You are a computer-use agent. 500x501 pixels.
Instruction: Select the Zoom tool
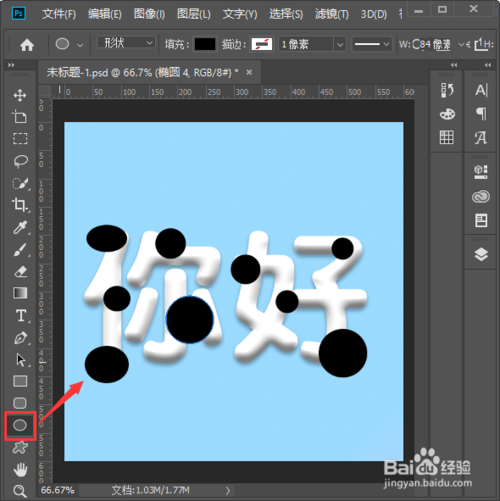pos(20,491)
